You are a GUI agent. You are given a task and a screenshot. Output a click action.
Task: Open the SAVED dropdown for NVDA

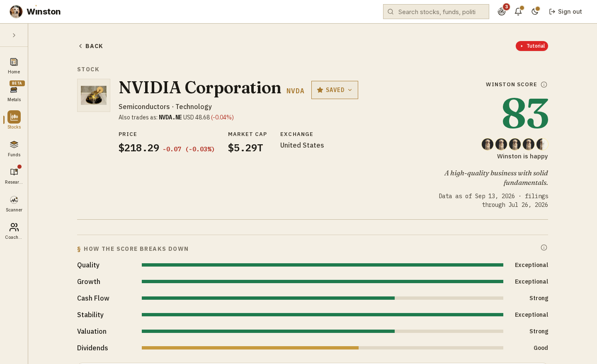tap(335, 90)
